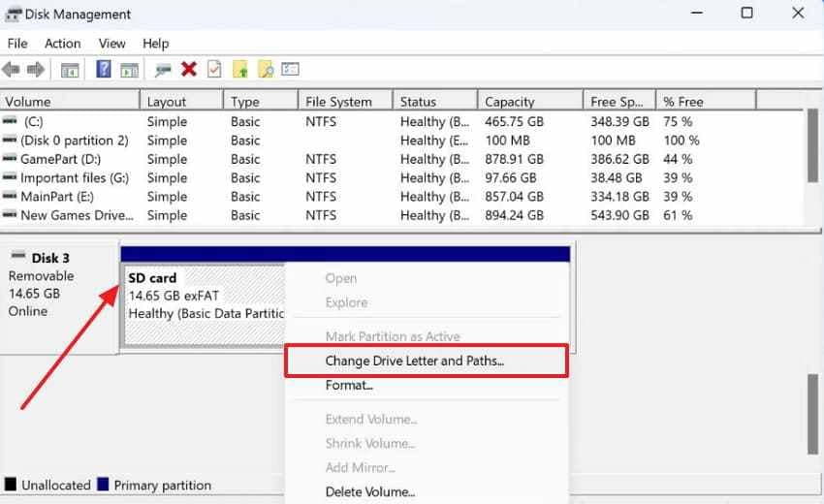Click the red X delete icon

[x=189, y=69]
